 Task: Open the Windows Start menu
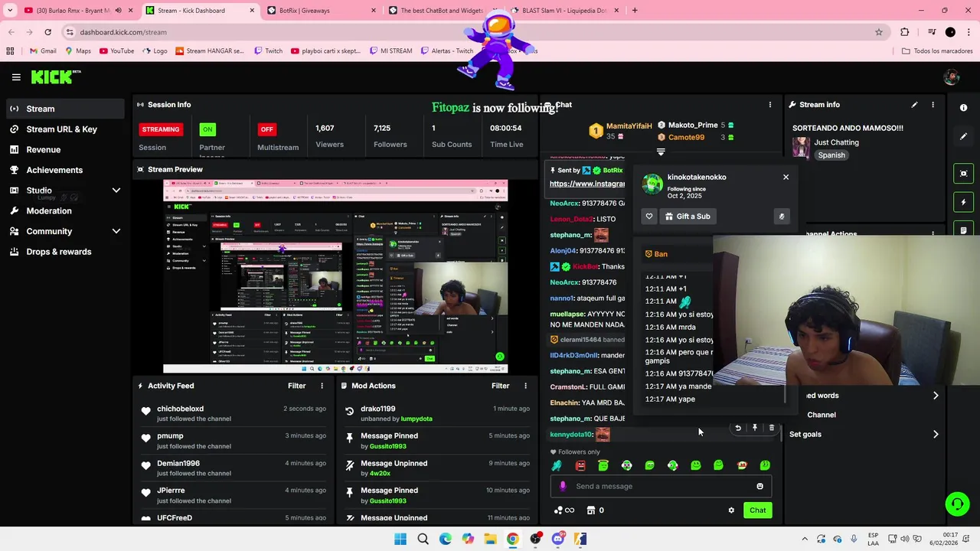400,539
